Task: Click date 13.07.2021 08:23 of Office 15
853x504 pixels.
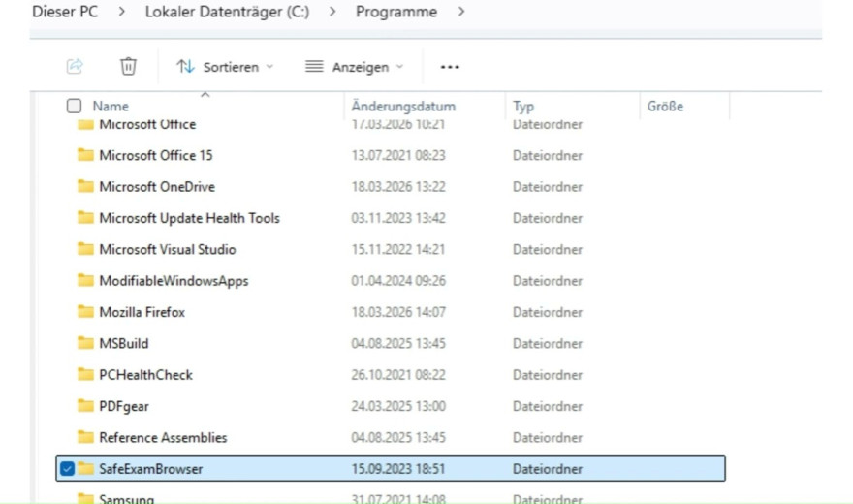Action: [x=398, y=155]
